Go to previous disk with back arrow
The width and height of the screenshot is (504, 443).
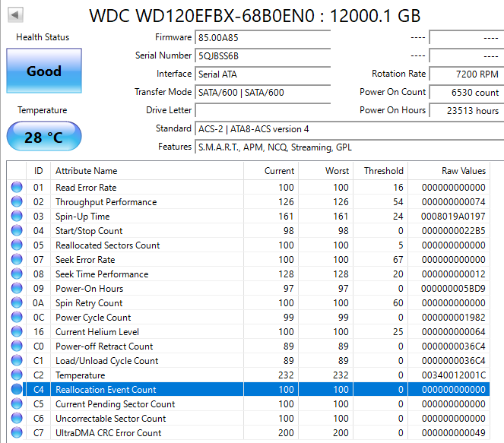tap(15, 14)
